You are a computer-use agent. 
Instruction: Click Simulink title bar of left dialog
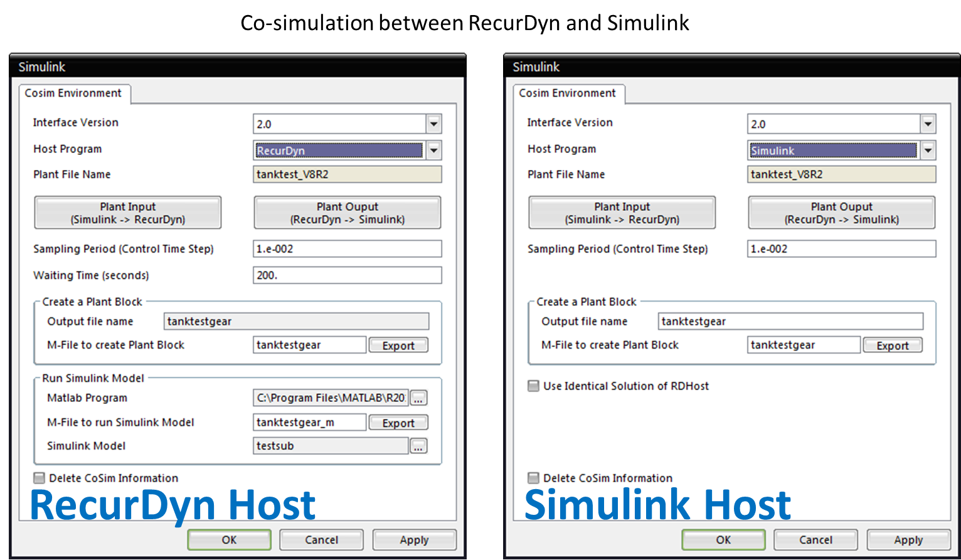click(x=238, y=66)
